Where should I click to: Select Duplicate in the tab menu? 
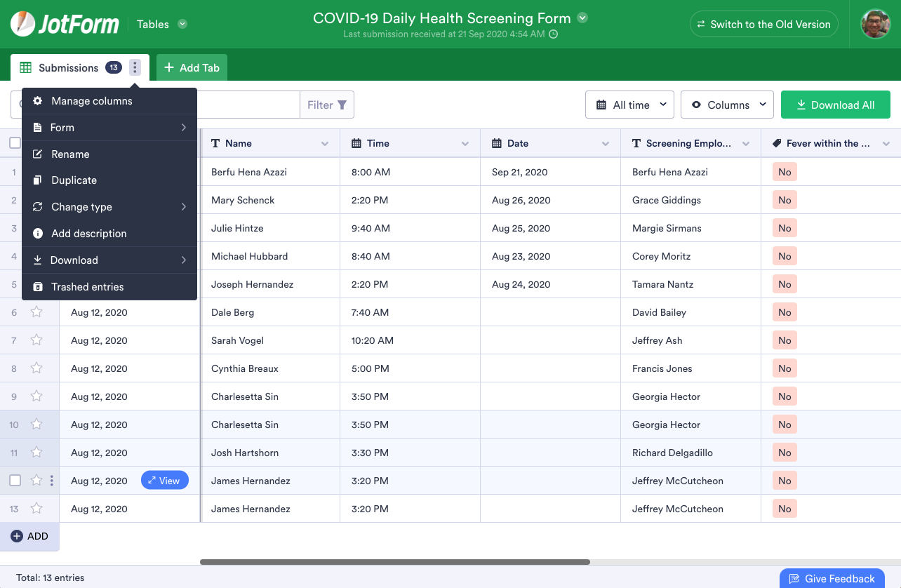point(109,180)
